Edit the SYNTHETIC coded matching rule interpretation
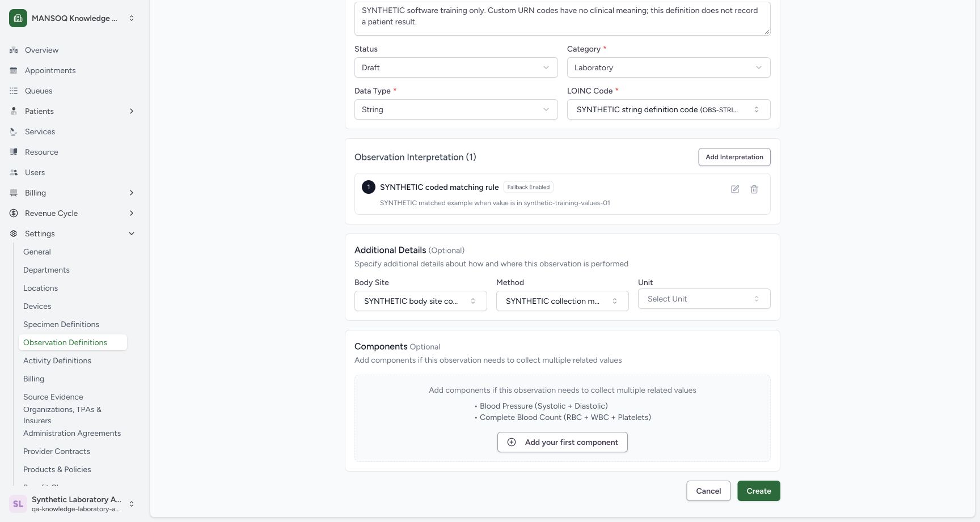Image resolution: width=980 pixels, height=522 pixels. click(735, 189)
